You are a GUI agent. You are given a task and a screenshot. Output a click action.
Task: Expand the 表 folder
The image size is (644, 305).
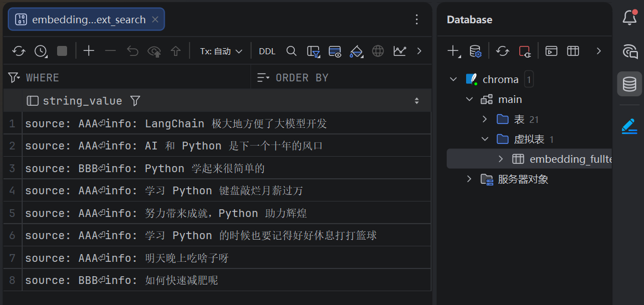pyautogui.click(x=484, y=120)
